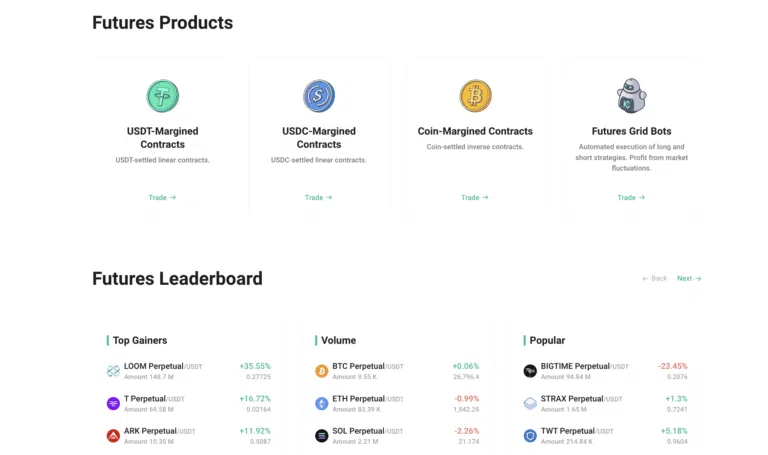The image size is (768, 455).
Task: Click the Coin-Margined Contracts Bitcoin icon
Action: point(475,96)
